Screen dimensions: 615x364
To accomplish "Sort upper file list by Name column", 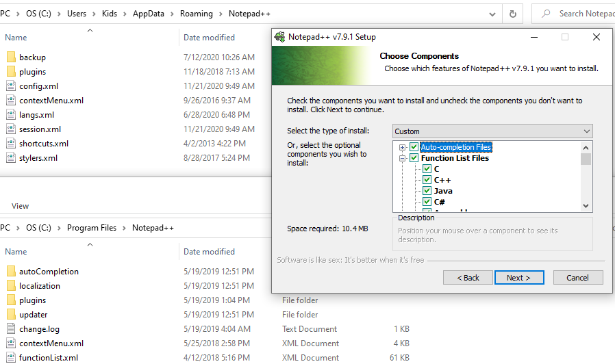I will 16,38.
